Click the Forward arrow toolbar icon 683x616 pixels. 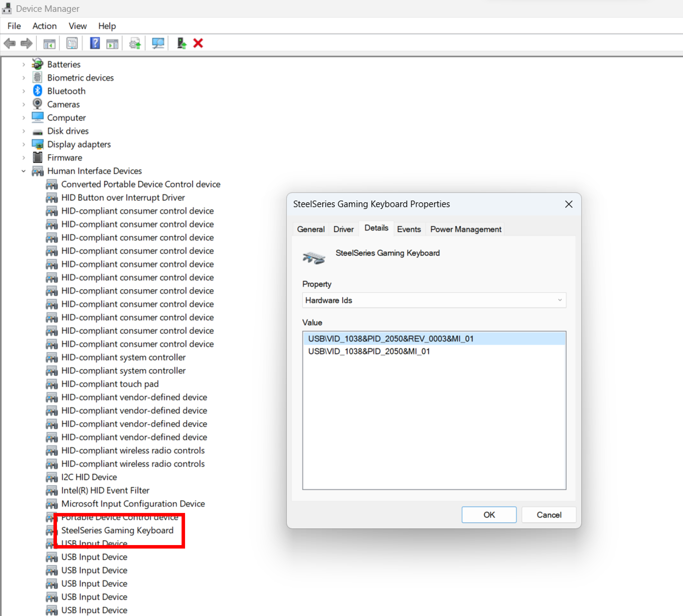(26, 43)
